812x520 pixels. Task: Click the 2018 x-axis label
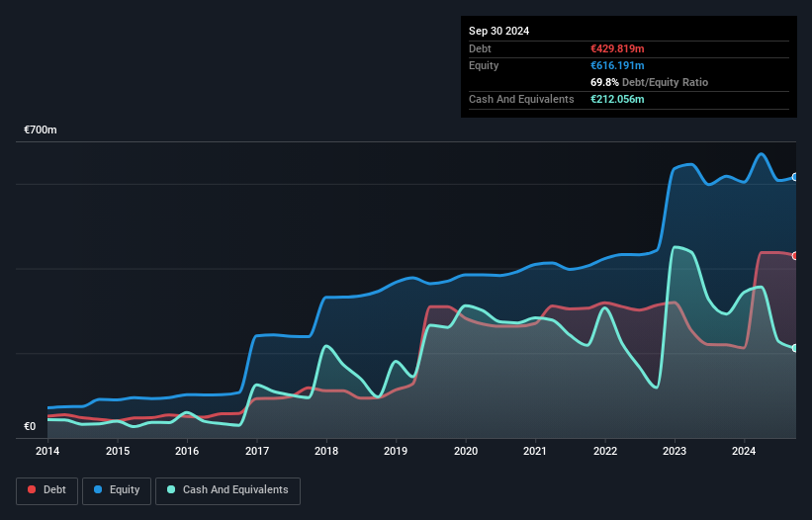click(326, 451)
